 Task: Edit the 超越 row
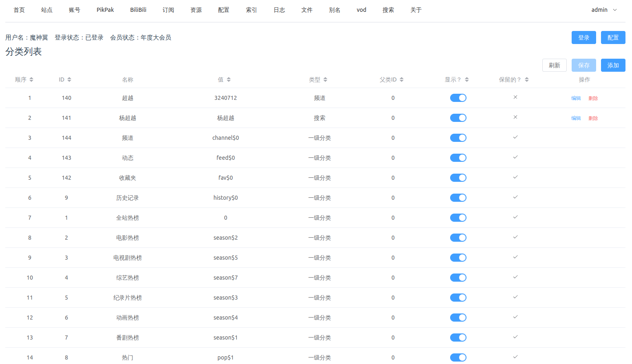pyautogui.click(x=576, y=98)
